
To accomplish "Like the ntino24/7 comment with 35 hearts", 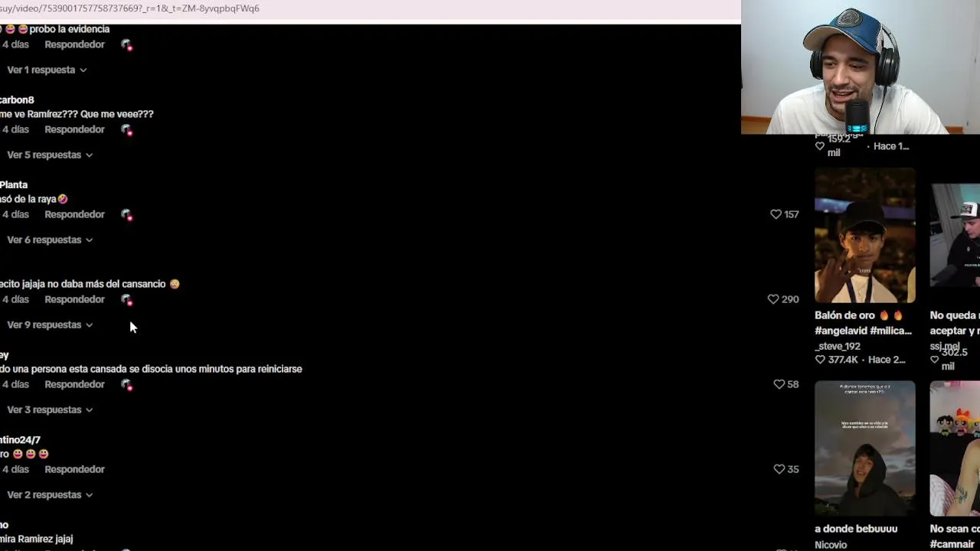I will click(779, 469).
